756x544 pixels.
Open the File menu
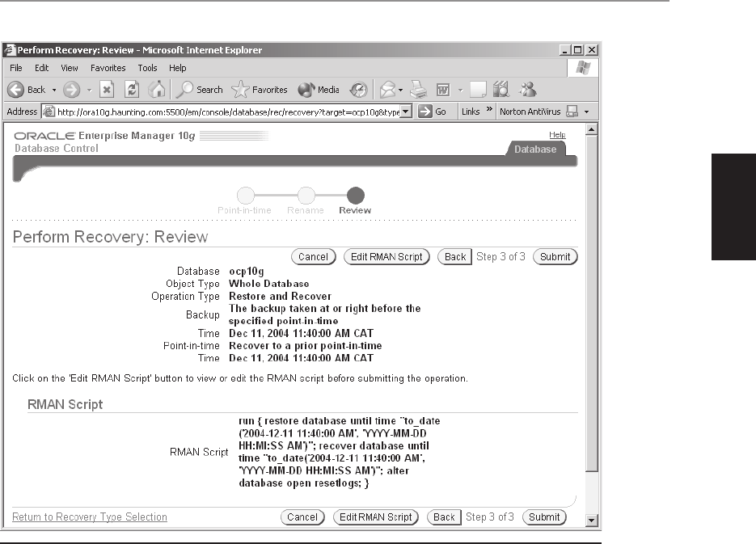click(16, 68)
